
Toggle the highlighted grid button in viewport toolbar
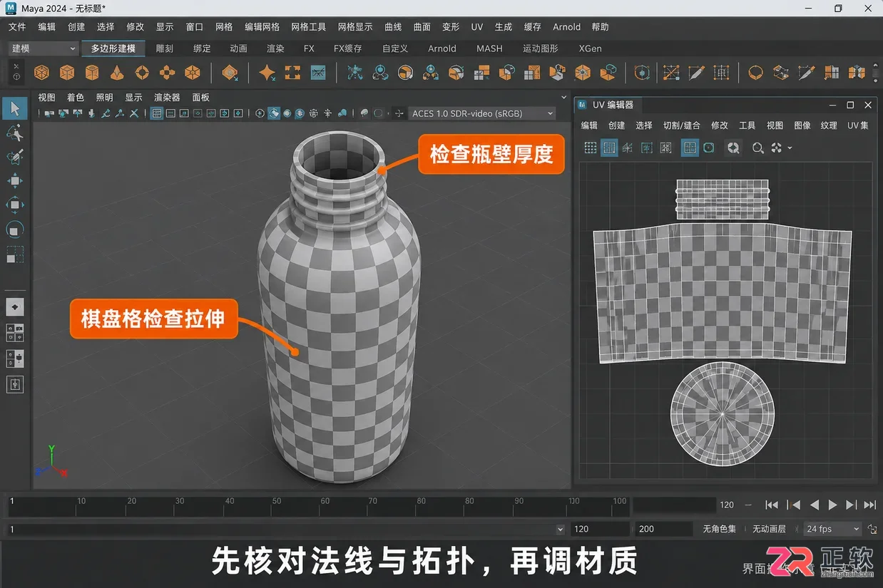pyautogui.click(x=157, y=113)
